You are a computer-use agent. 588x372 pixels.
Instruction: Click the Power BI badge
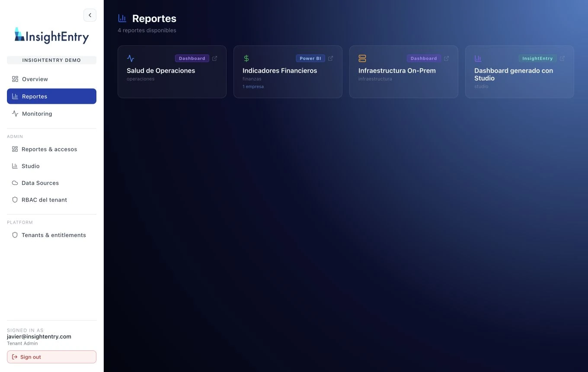[x=310, y=58]
